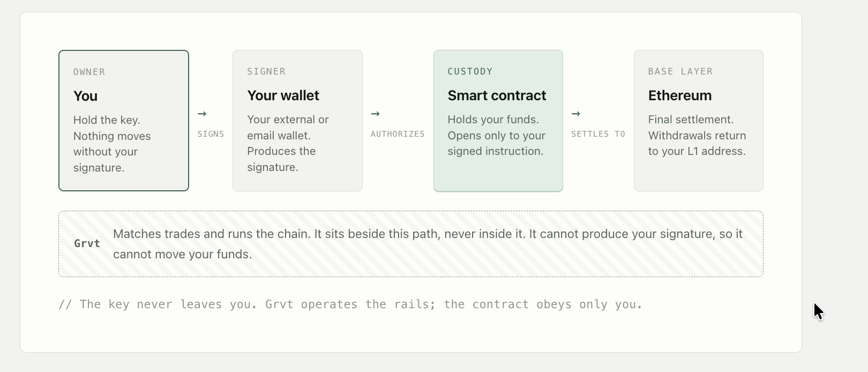Click the CUSTODY category label
Screen dimensions: 868x372
(x=470, y=71)
